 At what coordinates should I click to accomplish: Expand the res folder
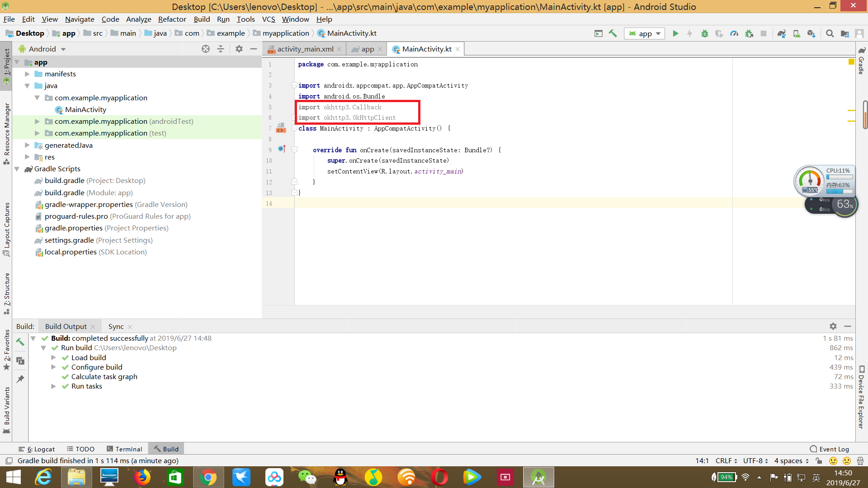pos(27,157)
